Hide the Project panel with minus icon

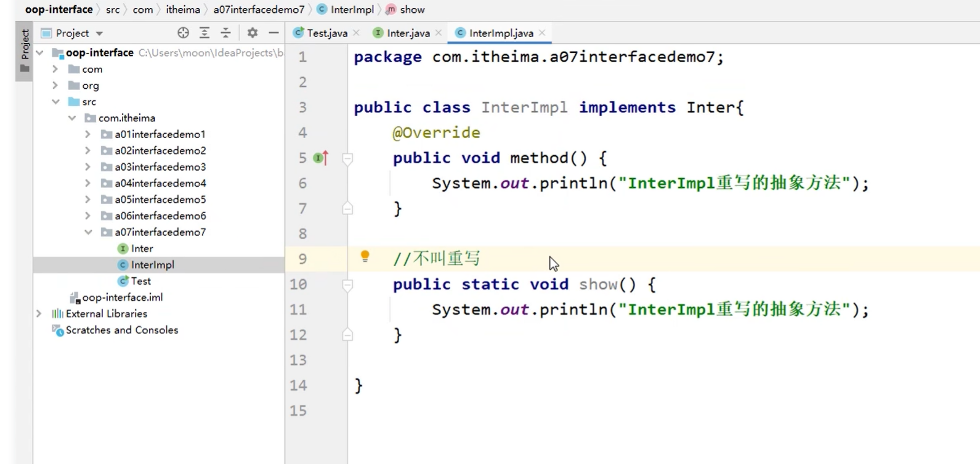(273, 33)
